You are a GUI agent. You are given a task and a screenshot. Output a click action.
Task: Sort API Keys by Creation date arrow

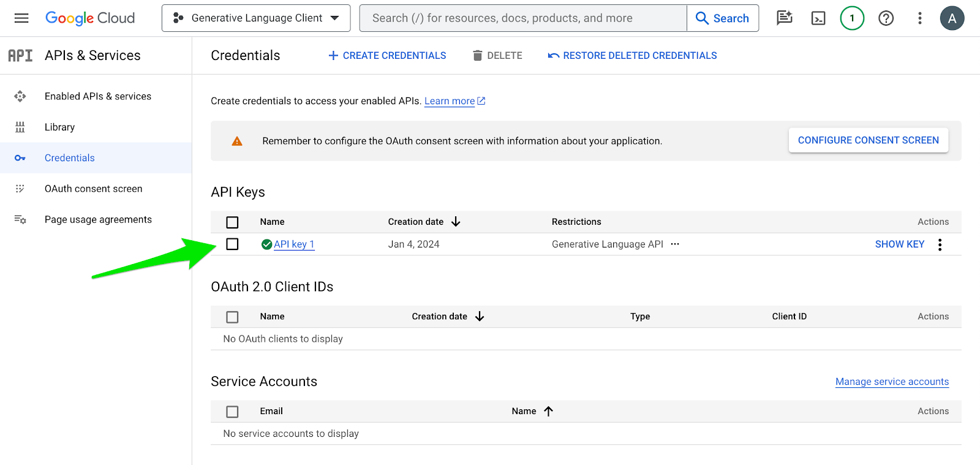click(456, 222)
